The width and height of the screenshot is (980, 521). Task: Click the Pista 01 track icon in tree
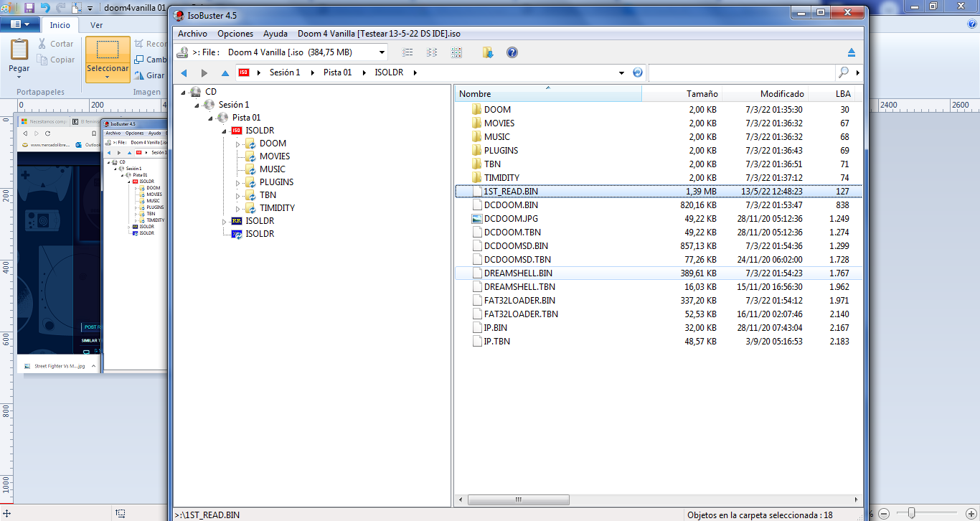(223, 117)
